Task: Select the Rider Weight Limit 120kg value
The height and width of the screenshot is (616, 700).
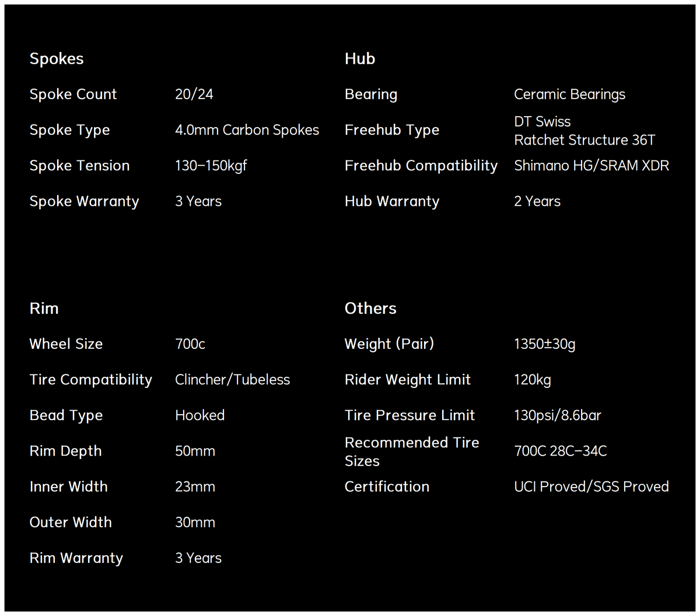Action: tap(533, 380)
